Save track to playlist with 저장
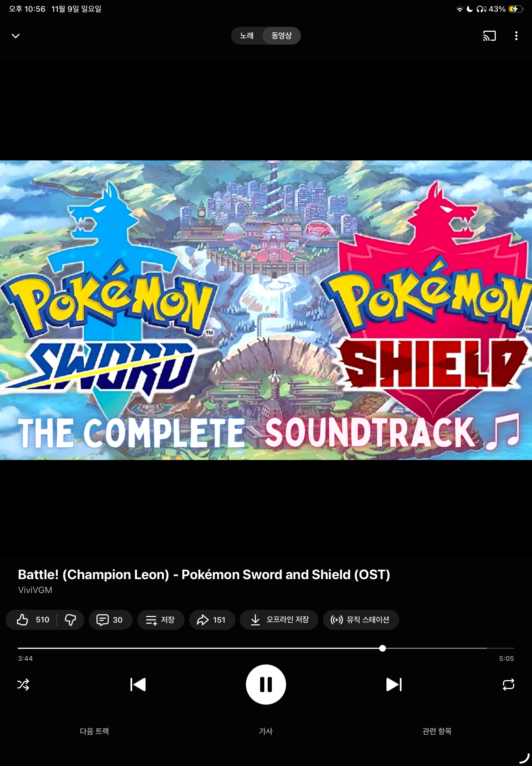Viewport: 532px width, 766px height. pos(161,620)
